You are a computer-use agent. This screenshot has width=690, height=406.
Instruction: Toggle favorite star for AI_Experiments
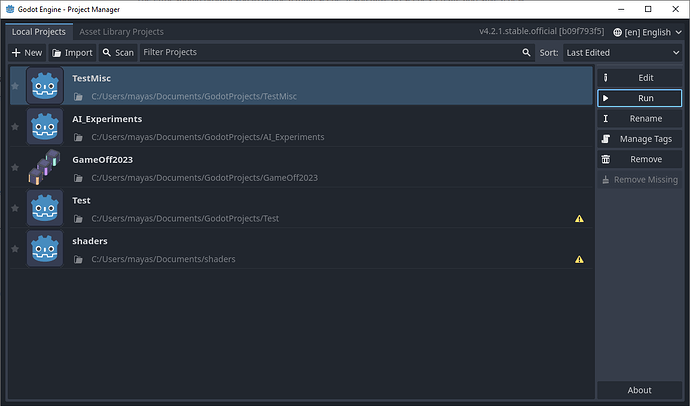pos(15,127)
